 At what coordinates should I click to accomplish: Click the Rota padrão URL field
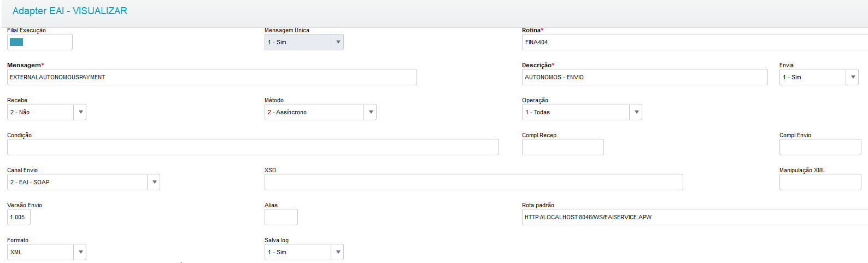tap(694, 217)
